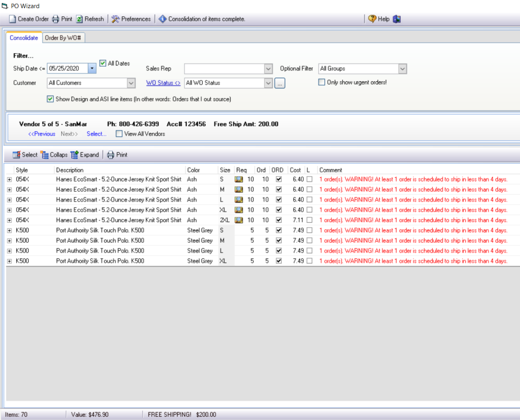Switch to the Order By WO# tab

point(63,38)
